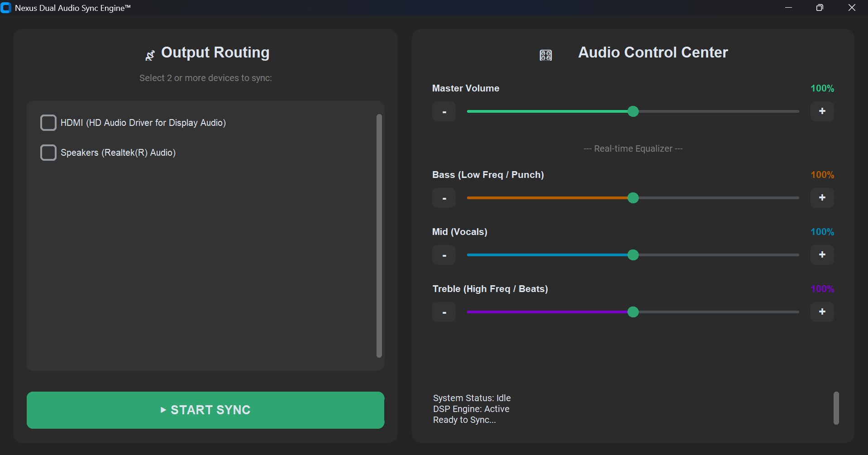868x455 pixels.
Task: Click the 'Audio Control Center' heading
Action: click(653, 53)
